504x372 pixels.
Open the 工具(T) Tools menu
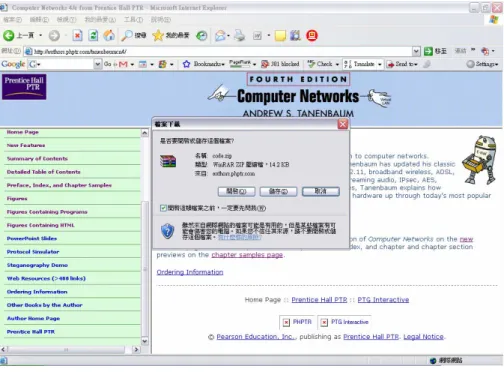134,20
